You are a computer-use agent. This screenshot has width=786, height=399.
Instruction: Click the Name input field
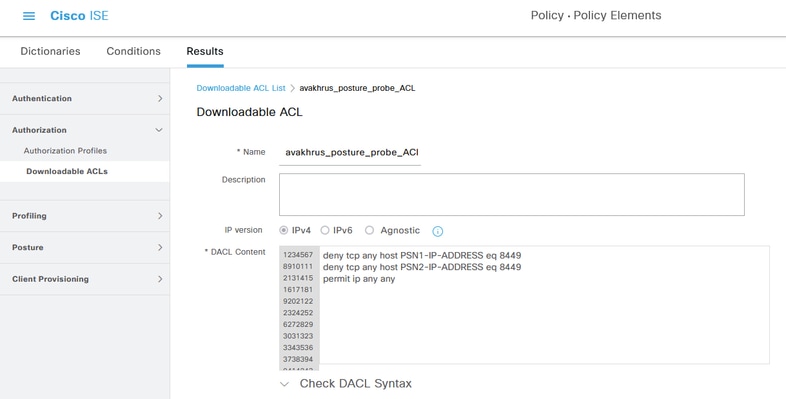click(350, 152)
